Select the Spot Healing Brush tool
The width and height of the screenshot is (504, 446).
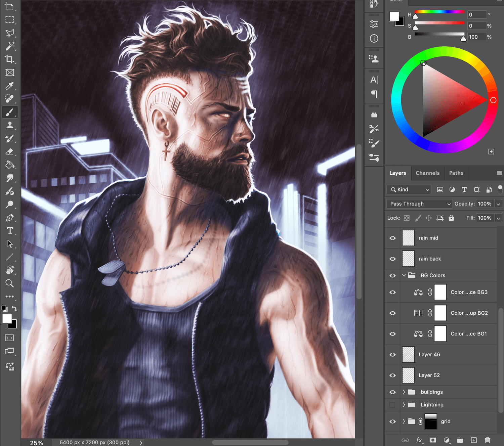click(10, 99)
